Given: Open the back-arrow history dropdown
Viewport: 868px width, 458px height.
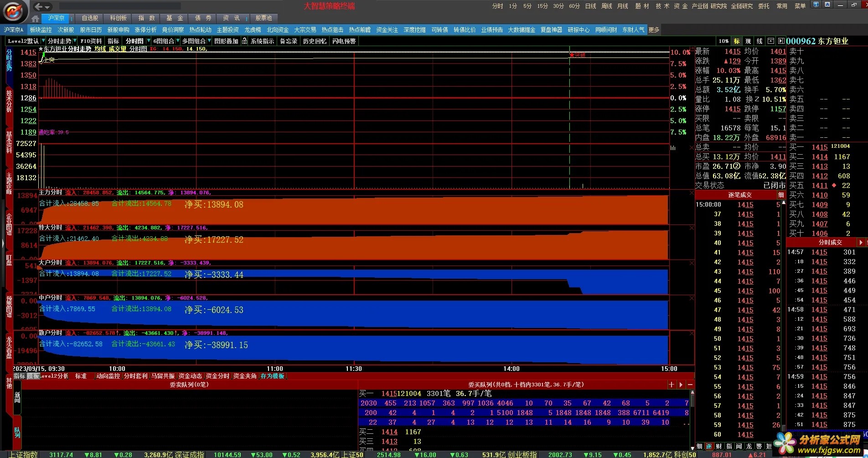Looking at the screenshot, I should click(x=47, y=7).
